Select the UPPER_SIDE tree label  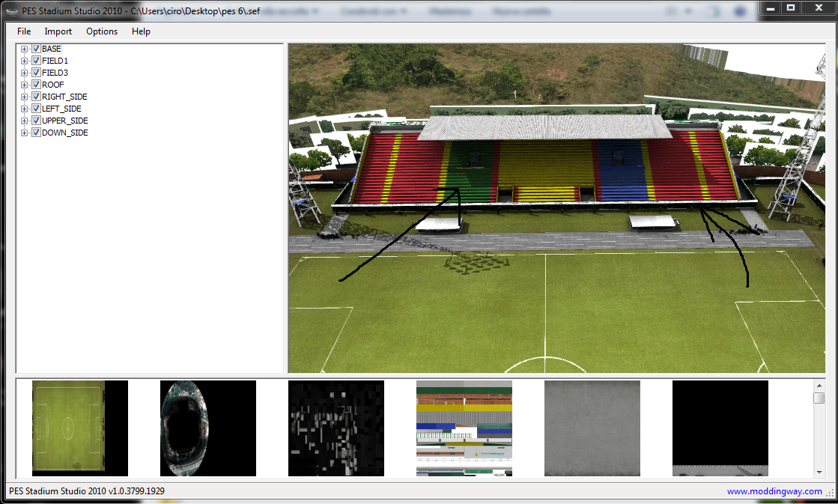pos(65,121)
